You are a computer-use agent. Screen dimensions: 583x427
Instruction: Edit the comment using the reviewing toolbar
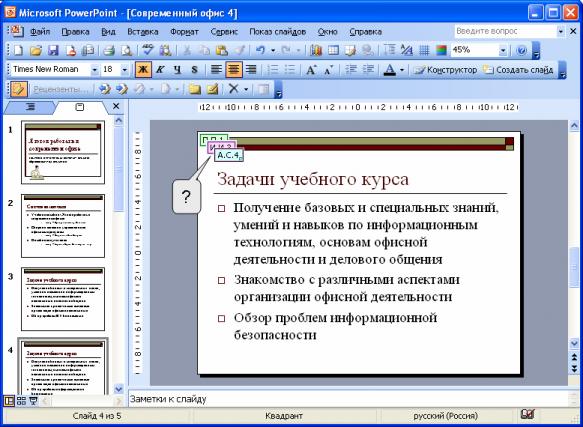point(212,89)
